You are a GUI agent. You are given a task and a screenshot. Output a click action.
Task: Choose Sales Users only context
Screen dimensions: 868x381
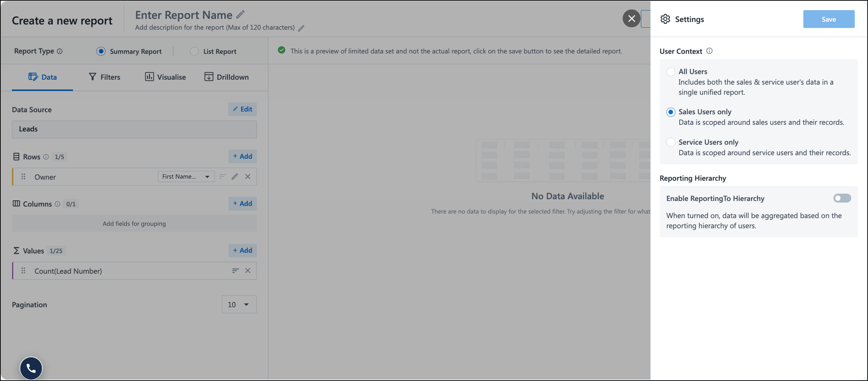(671, 112)
